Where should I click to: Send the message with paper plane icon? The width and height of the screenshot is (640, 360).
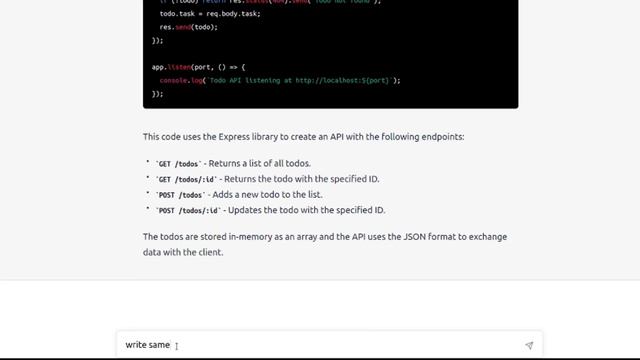coord(529,345)
